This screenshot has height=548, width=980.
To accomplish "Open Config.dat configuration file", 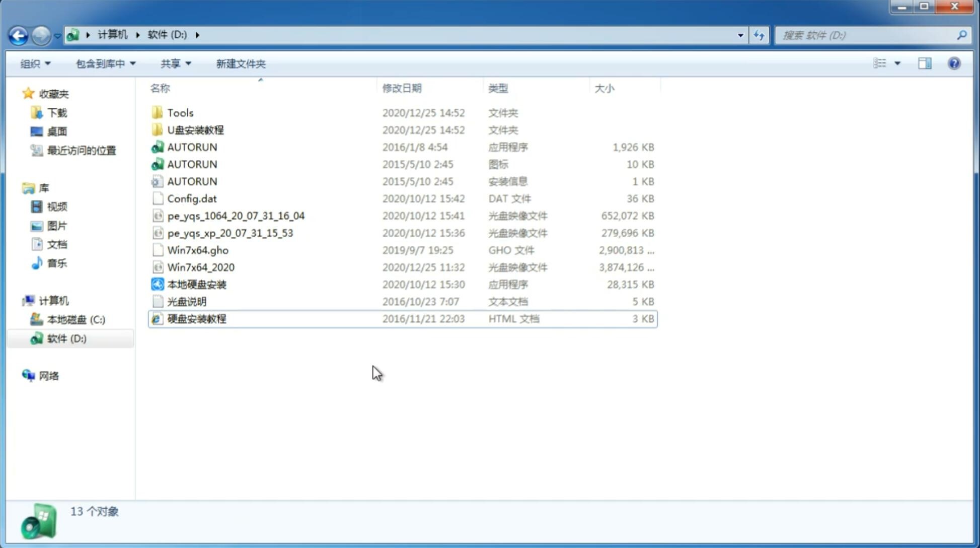I will tap(193, 198).
